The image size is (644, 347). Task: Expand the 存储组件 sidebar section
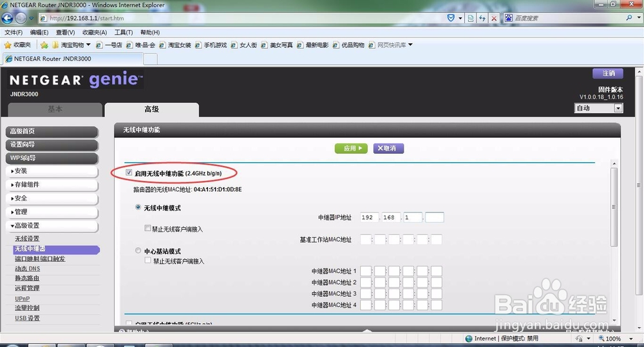click(x=52, y=184)
